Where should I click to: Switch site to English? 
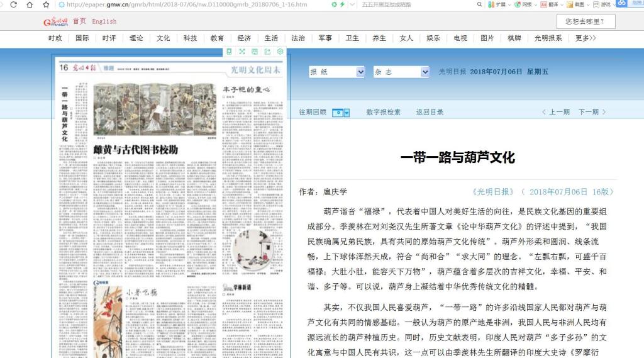tap(104, 21)
